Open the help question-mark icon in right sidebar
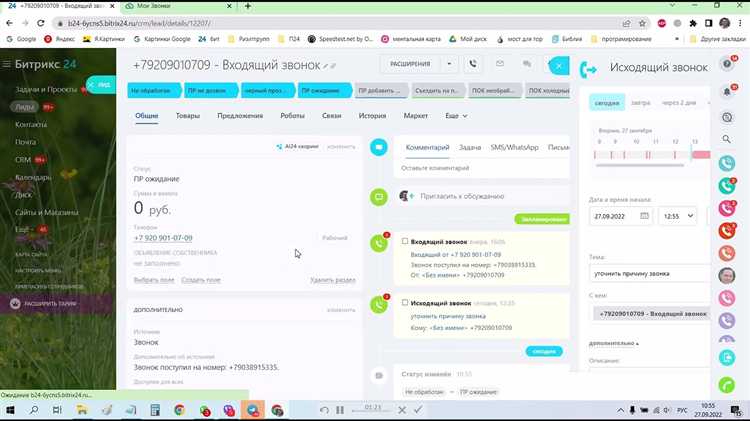The width and height of the screenshot is (750, 421). pos(727,64)
